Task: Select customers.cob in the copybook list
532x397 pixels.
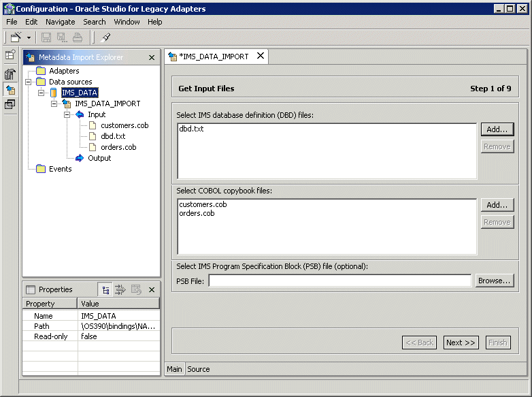Action: [203, 204]
